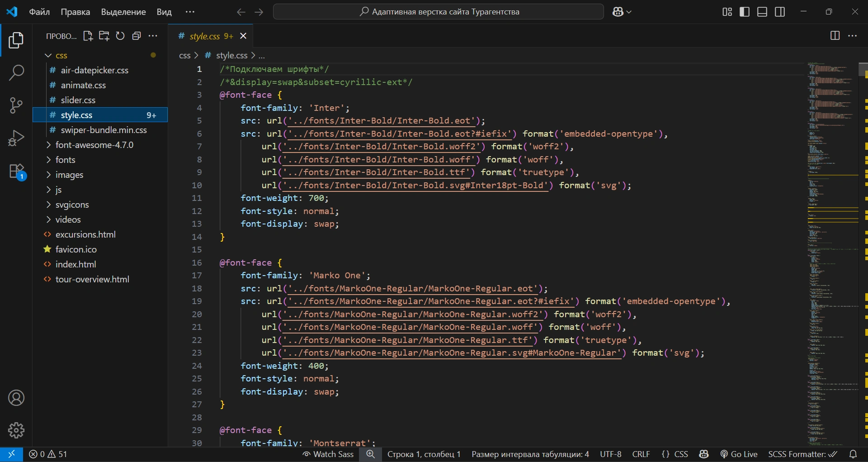The height and width of the screenshot is (462, 868).
Task: Toggle the bottom panel visibility
Action: click(762, 12)
